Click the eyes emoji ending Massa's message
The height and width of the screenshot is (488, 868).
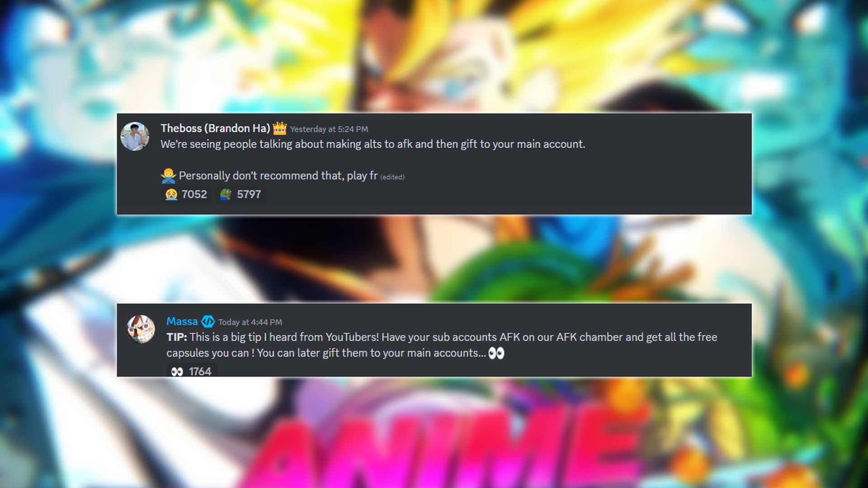coord(496,353)
